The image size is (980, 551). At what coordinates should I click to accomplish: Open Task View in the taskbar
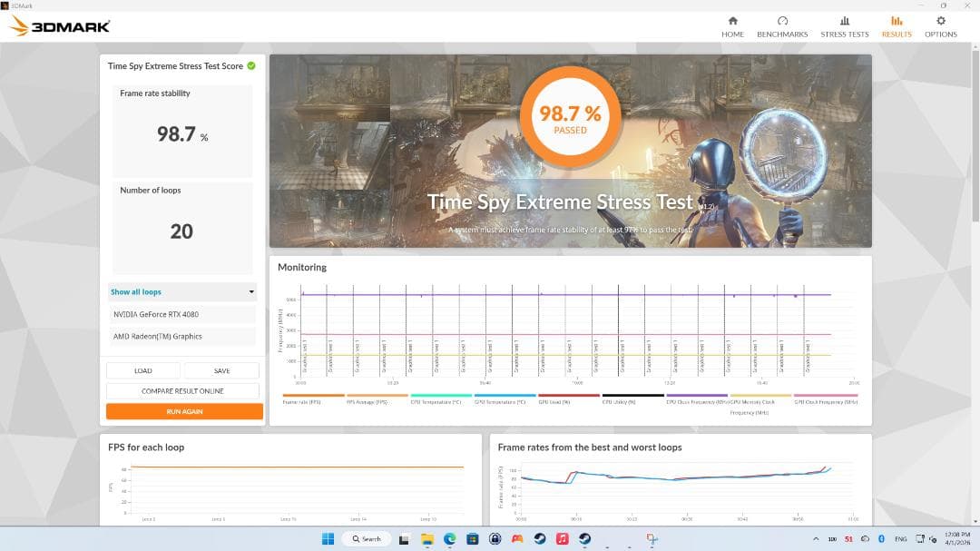(x=404, y=538)
